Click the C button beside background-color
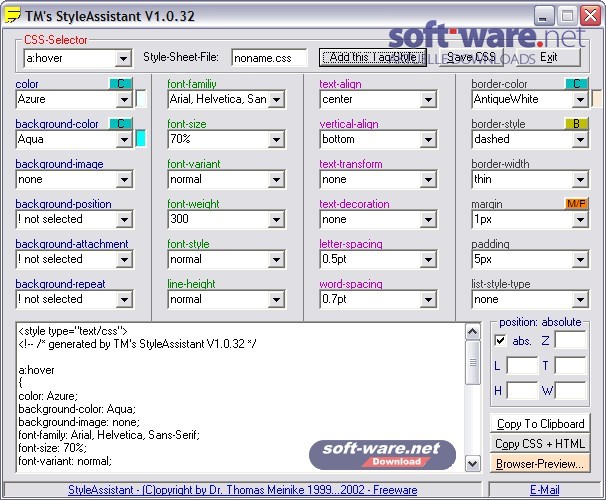The image size is (606, 500). pos(121,124)
